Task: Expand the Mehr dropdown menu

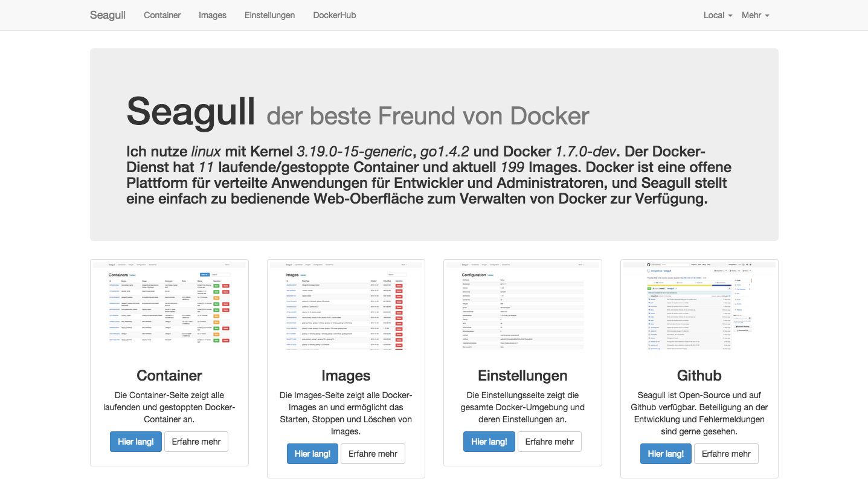Action: click(756, 15)
